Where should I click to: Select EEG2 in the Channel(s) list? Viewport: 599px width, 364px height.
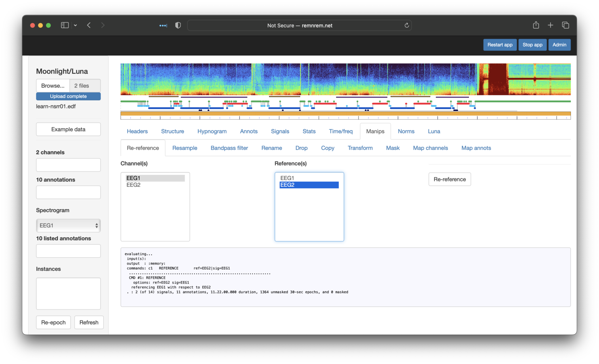click(134, 185)
